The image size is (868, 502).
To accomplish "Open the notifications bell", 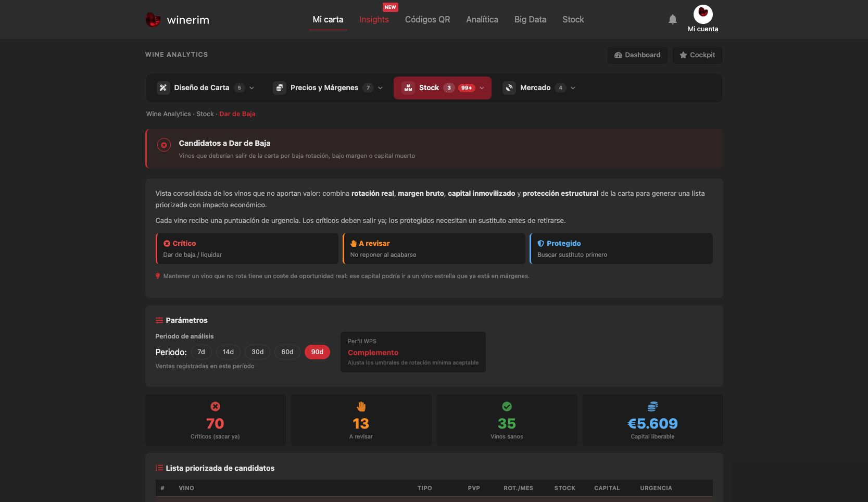I will click(x=673, y=19).
